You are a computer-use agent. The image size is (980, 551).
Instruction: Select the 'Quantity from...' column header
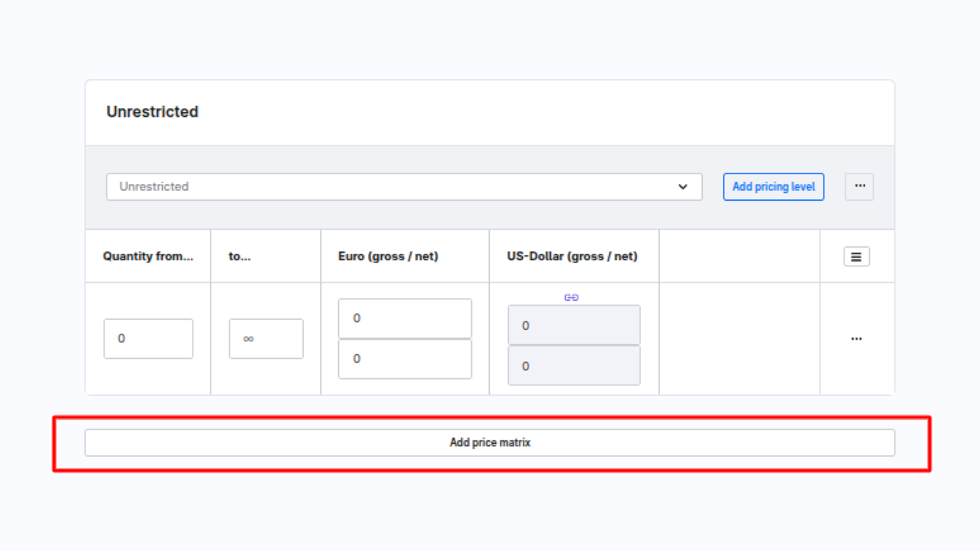(x=148, y=256)
